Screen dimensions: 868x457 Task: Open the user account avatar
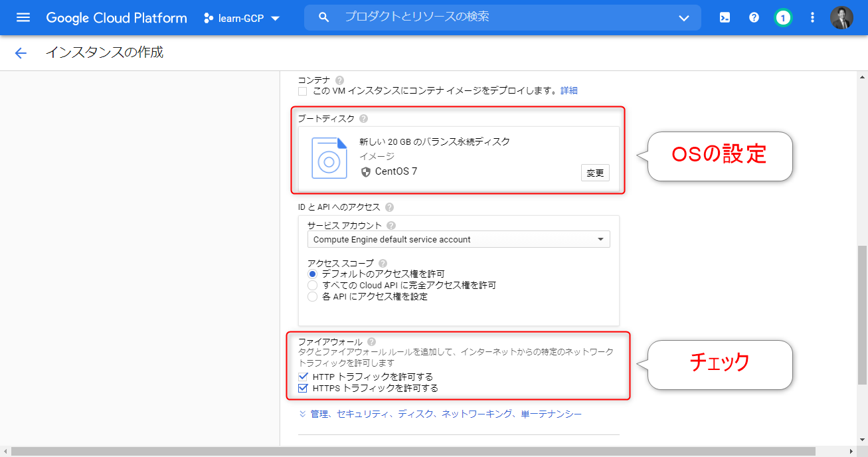841,18
